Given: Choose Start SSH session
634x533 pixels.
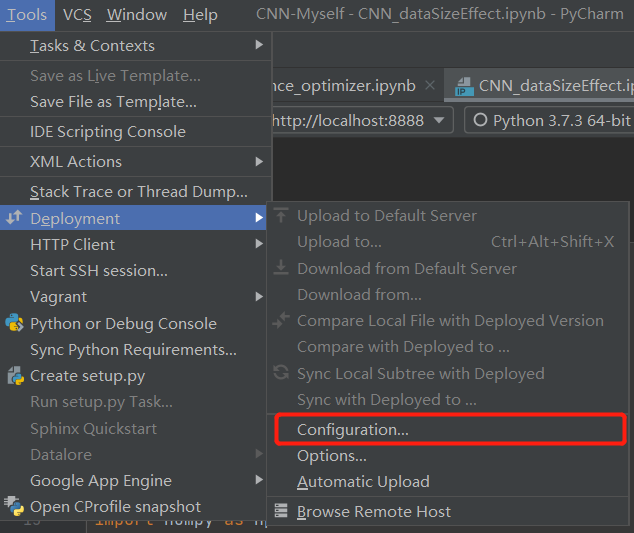Looking at the screenshot, I should coord(133,271).
